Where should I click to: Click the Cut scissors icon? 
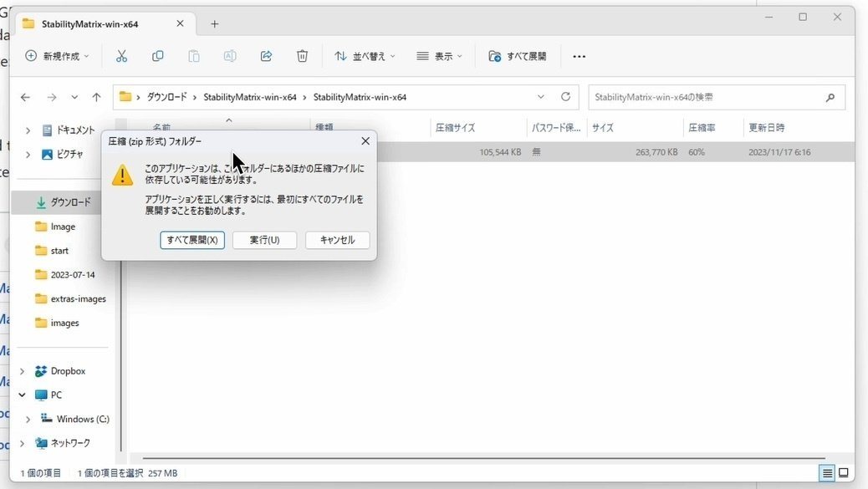pos(121,56)
